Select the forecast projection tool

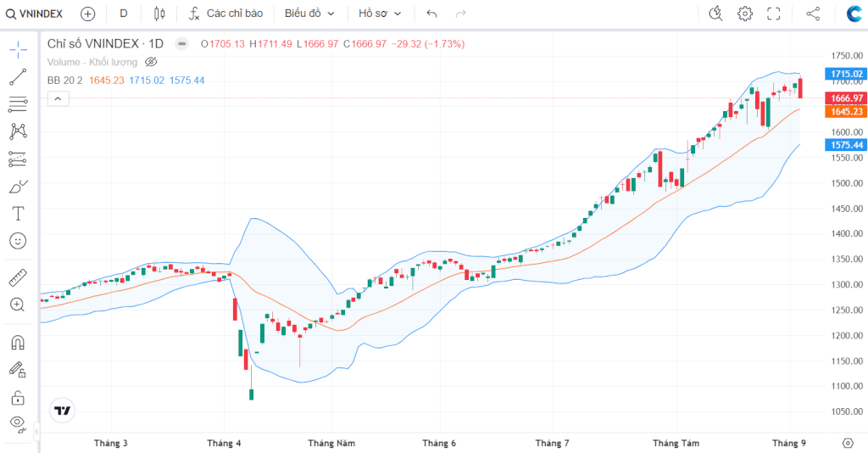click(18, 159)
